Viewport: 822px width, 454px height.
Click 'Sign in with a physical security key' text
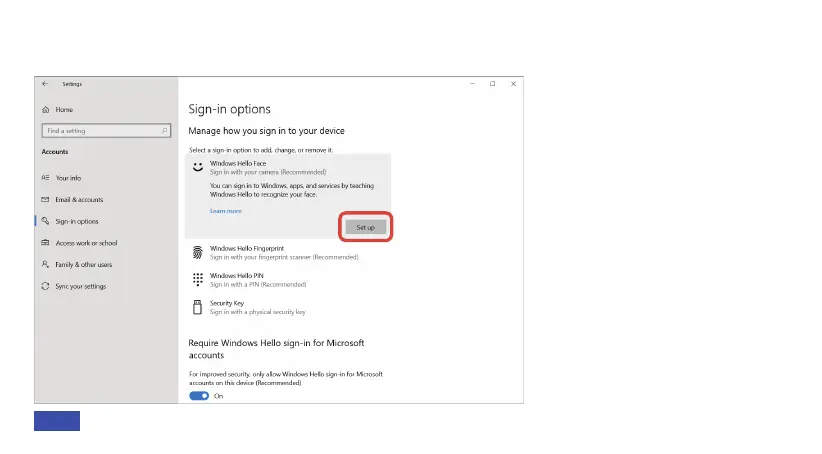tap(257, 312)
